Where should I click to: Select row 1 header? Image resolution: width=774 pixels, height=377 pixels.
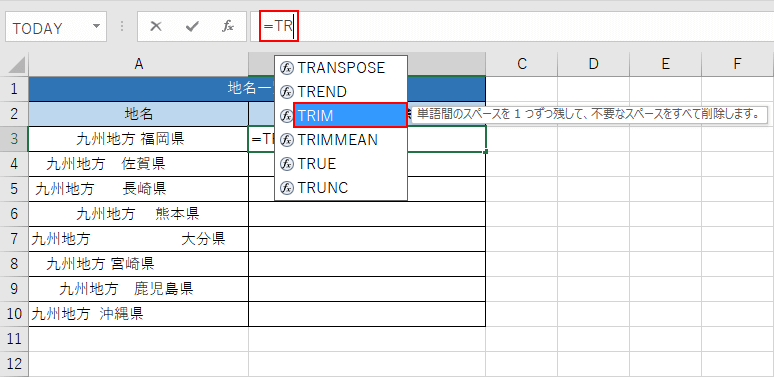coord(14,89)
